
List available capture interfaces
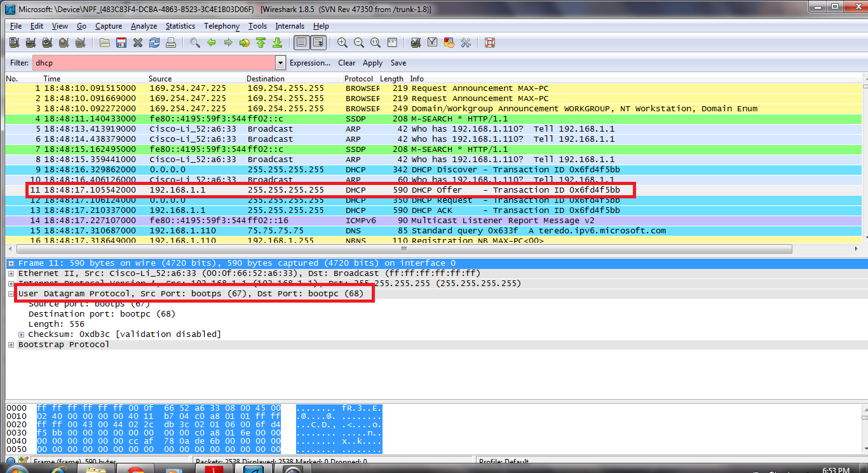point(13,43)
